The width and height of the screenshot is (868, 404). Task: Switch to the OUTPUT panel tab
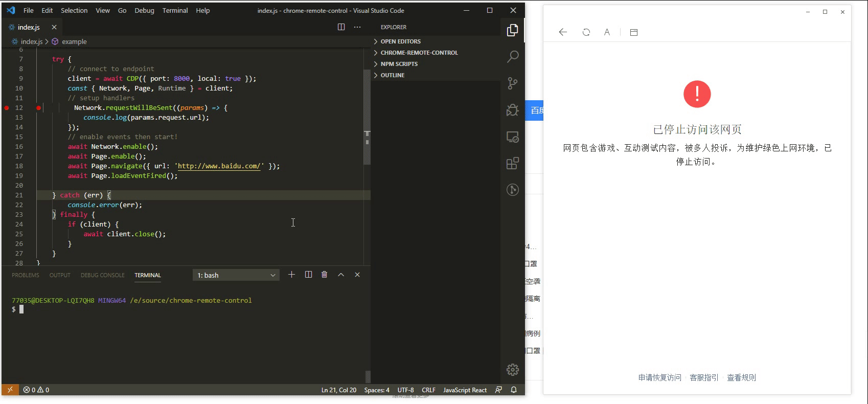click(x=60, y=275)
